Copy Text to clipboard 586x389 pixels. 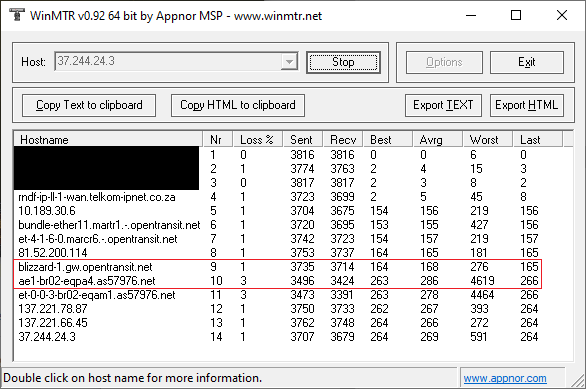coord(89,105)
